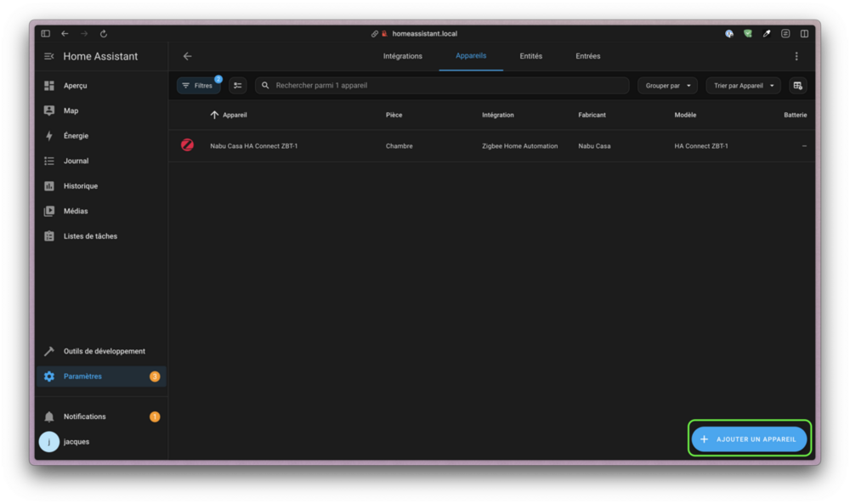Open the Trier par Appareil dropdown
This screenshot has height=504, width=850.
[743, 86]
